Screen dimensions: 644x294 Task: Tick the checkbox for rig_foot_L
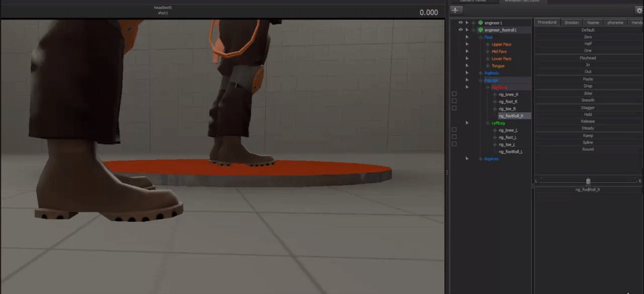454,137
